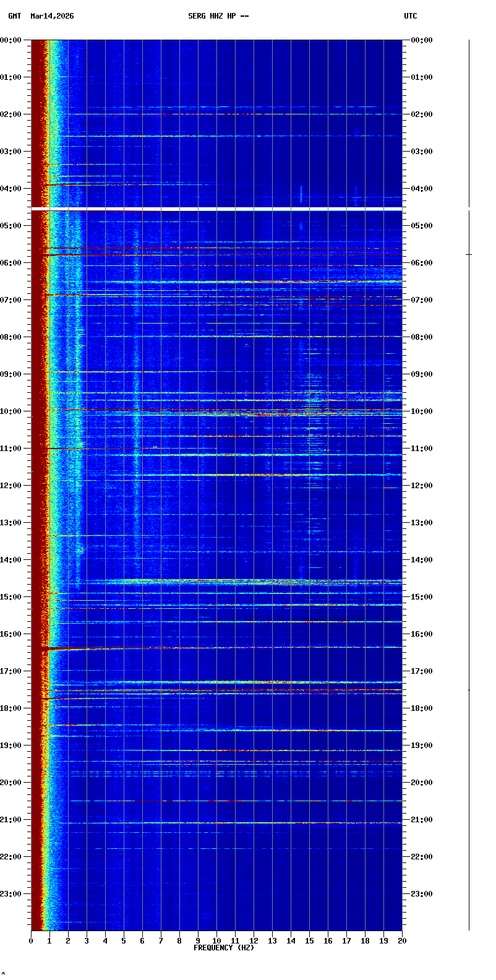Click the 02:00 label on the right axis

[422, 114]
